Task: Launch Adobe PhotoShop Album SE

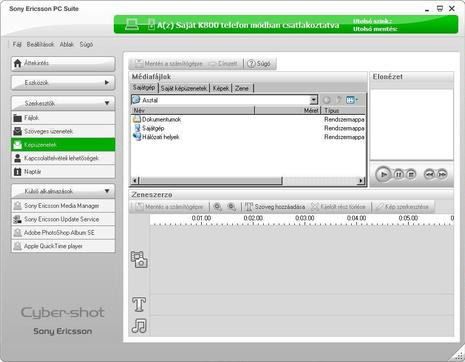Action: pyautogui.click(x=63, y=233)
